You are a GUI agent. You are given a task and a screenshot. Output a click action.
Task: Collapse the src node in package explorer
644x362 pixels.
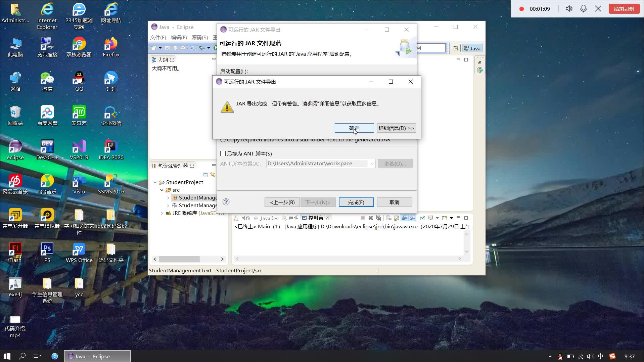(162, 190)
